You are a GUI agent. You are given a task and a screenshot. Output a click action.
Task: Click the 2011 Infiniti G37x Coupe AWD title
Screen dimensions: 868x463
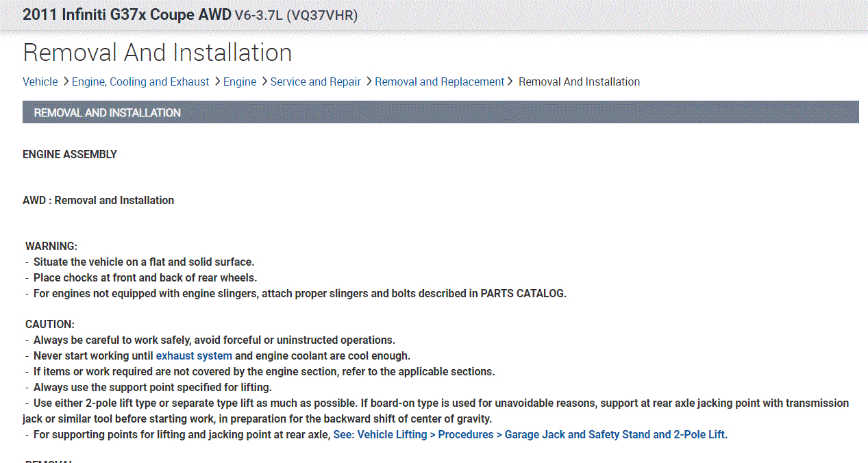pos(127,14)
